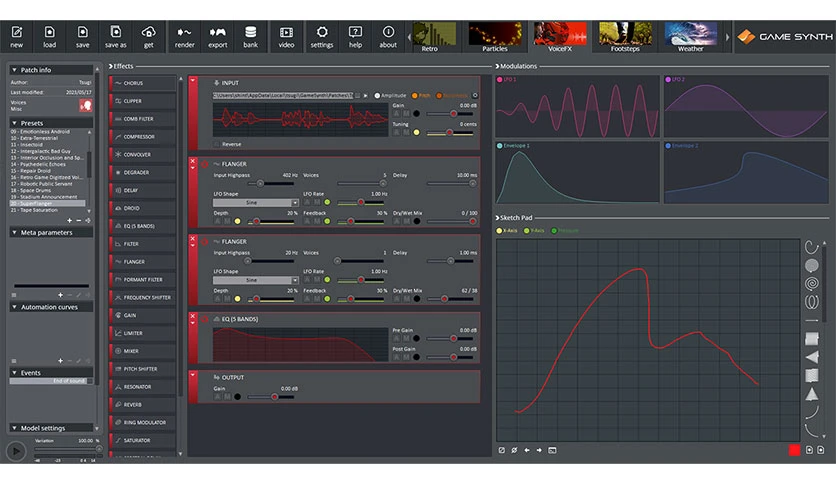
Task: Collapse the Meta parameters section
Action: tap(14, 232)
